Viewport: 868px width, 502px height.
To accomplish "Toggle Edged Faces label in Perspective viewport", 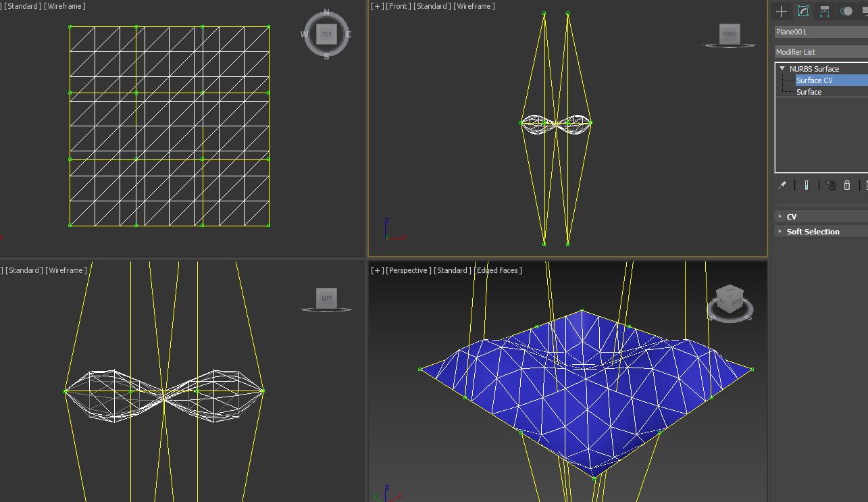I will click(500, 270).
